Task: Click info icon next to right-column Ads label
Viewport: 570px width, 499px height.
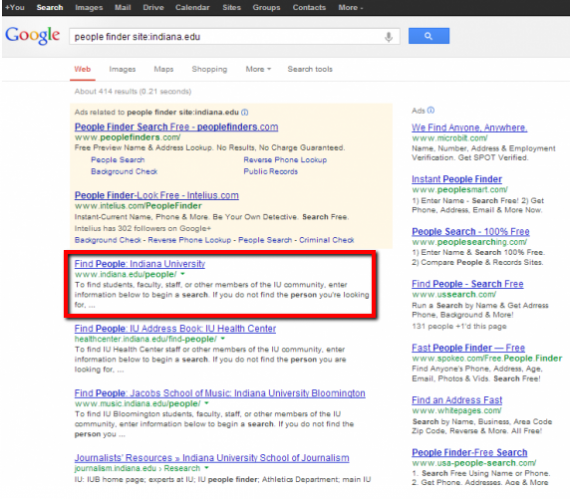Action: [431, 110]
